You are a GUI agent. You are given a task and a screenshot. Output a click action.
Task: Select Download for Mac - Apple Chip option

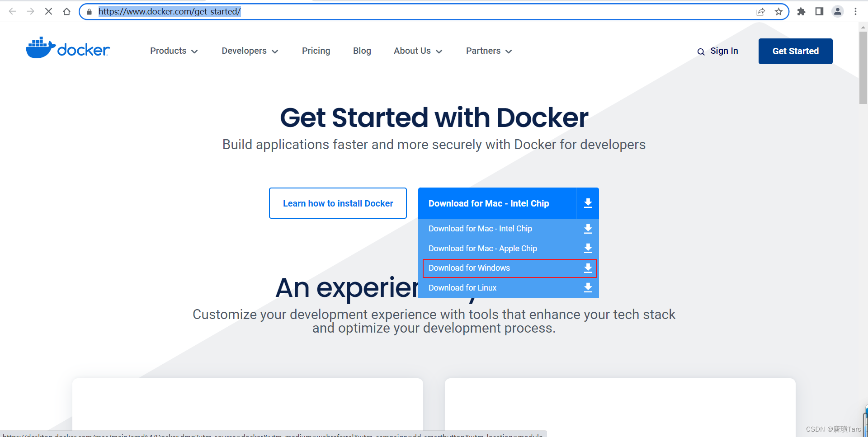pyautogui.click(x=509, y=249)
